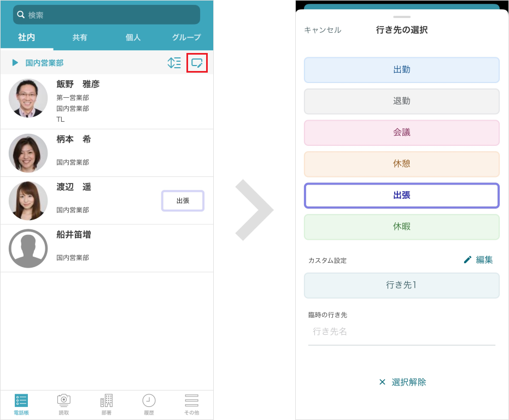509x420 pixels.
Task: Select the 出勤 destination option
Action: pyautogui.click(x=402, y=70)
